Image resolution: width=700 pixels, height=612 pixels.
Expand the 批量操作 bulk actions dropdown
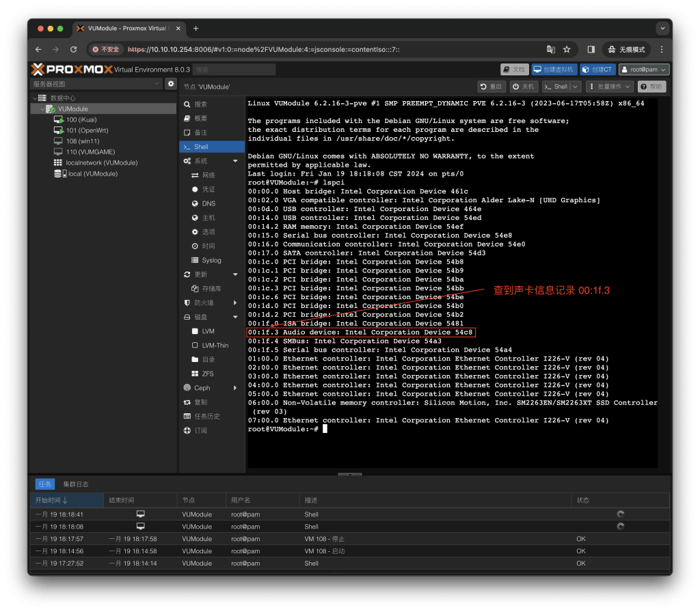pos(609,87)
